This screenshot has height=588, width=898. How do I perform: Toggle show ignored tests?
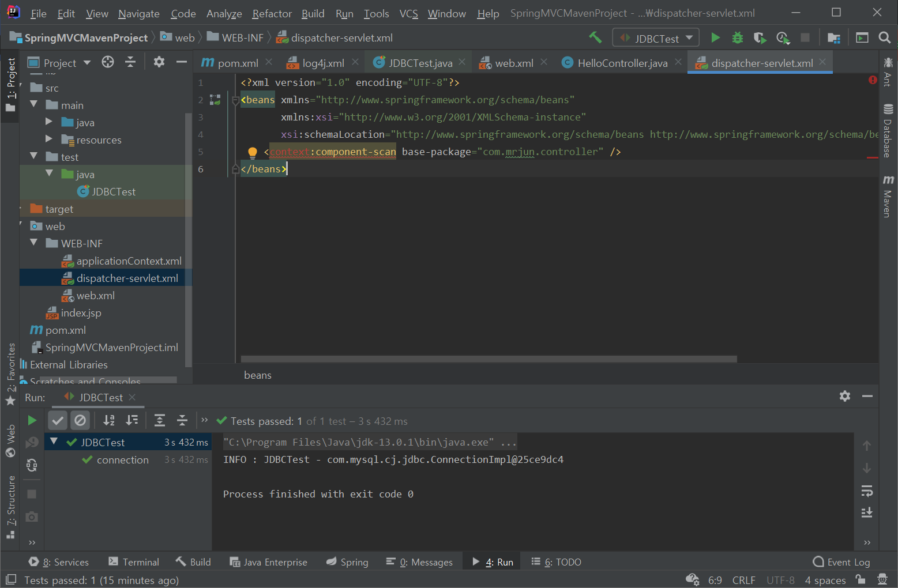81,421
